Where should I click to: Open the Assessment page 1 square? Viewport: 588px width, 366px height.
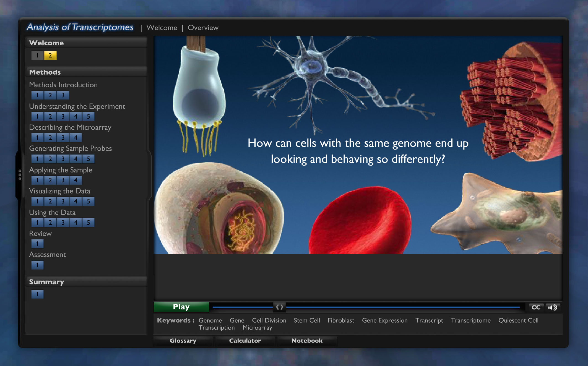37,265
